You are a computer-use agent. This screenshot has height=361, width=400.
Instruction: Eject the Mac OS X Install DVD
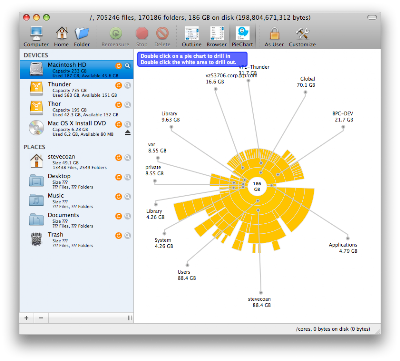click(128, 133)
